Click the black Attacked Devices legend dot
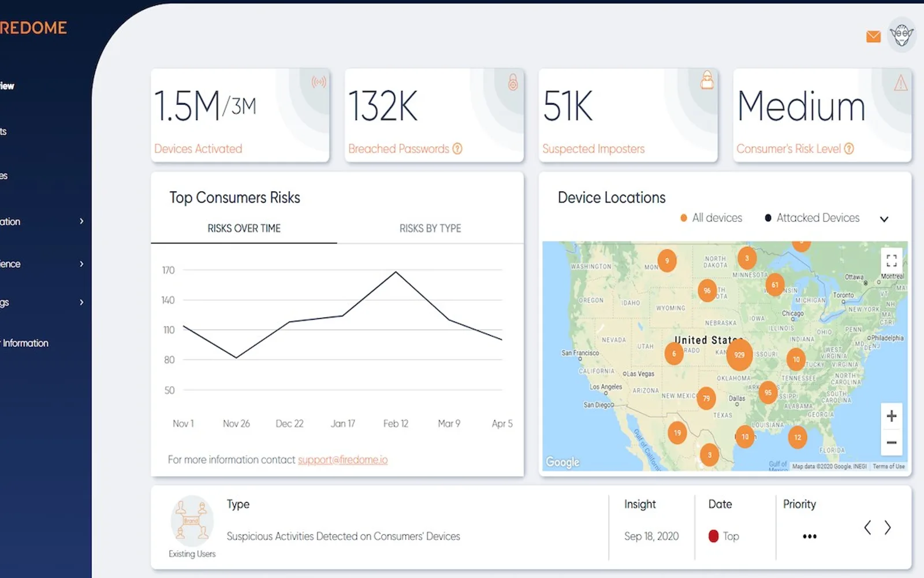This screenshot has height=578, width=924. 768,218
